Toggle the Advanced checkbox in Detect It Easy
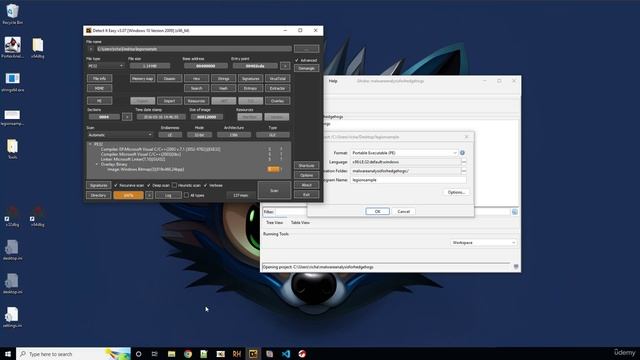The width and height of the screenshot is (640, 360). (297, 60)
